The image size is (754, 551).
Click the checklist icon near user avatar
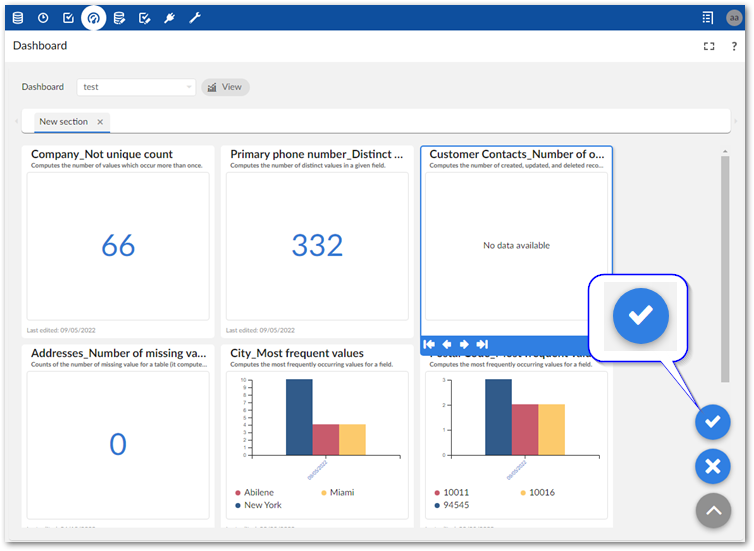[708, 18]
